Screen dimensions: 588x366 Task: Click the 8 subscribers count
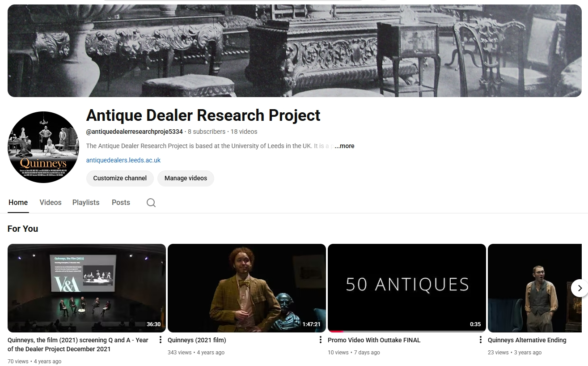(207, 132)
